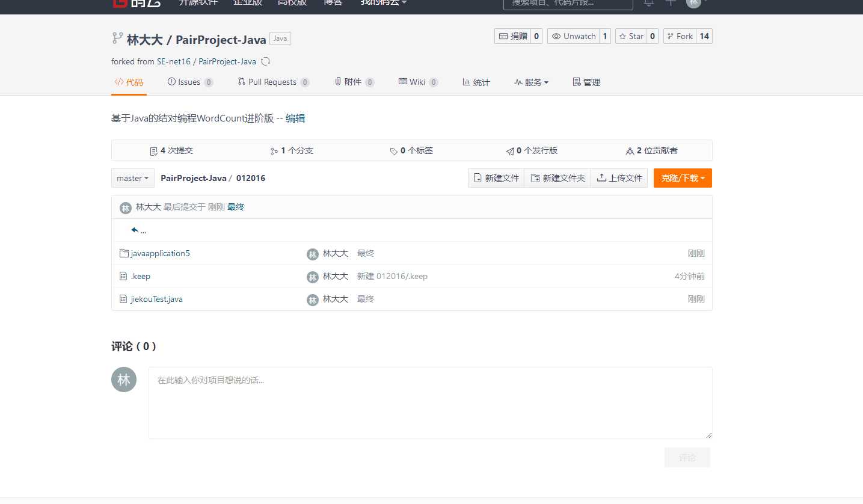
Task: Click the 4分钟前 timestamp in .keep row
Action: [690, 276]
